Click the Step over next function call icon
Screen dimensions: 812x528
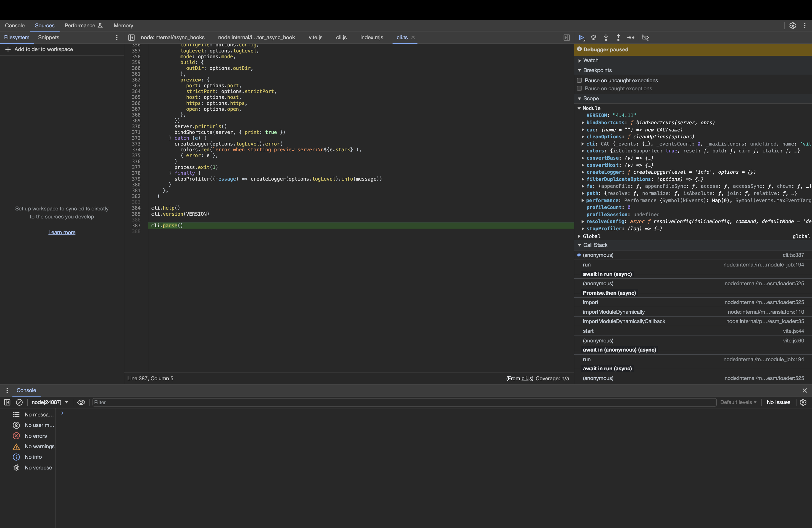[594, 38]
